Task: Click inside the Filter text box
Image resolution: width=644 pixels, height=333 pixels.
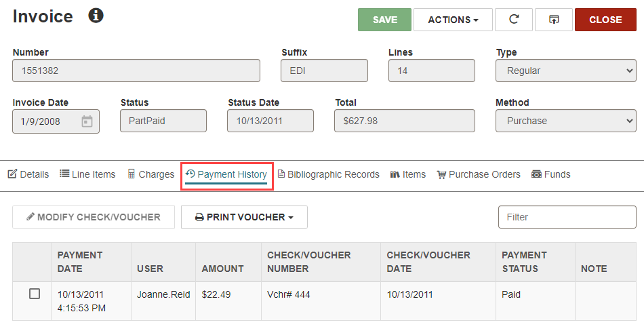Action: pyautogui.click(x=567, y=217)
